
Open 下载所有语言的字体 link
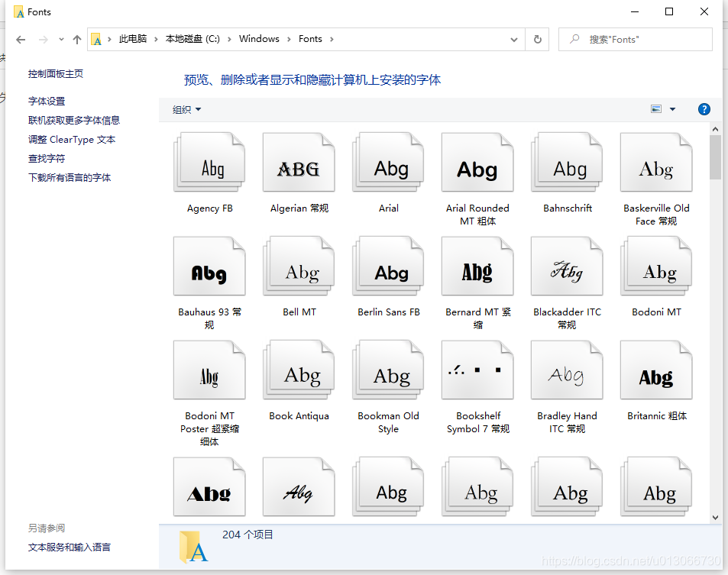click(70, 177)
